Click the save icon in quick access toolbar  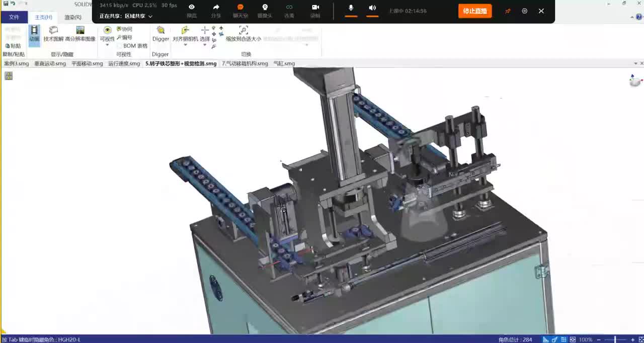pyautogui.click(x=6, y=4)
